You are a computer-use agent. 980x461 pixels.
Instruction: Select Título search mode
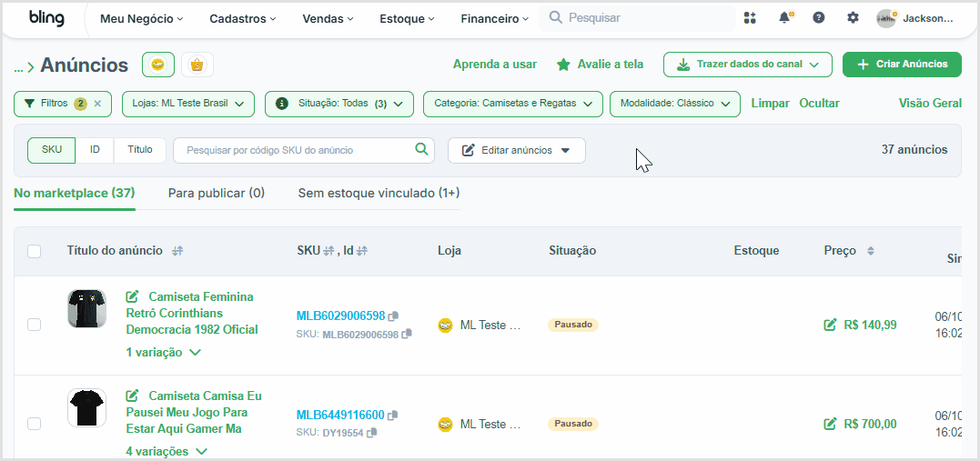coord(140,150)
